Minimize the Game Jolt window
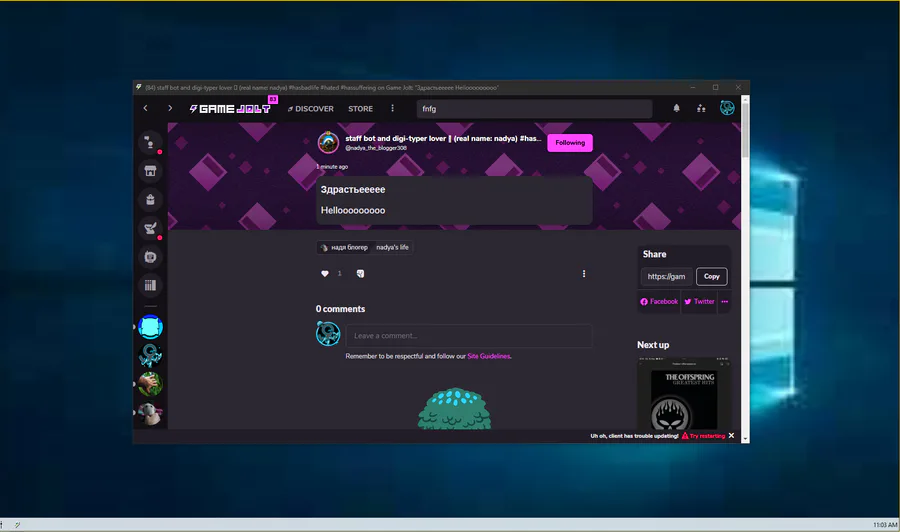The height and width of the screenshot is (532, 900). [693, 87]
